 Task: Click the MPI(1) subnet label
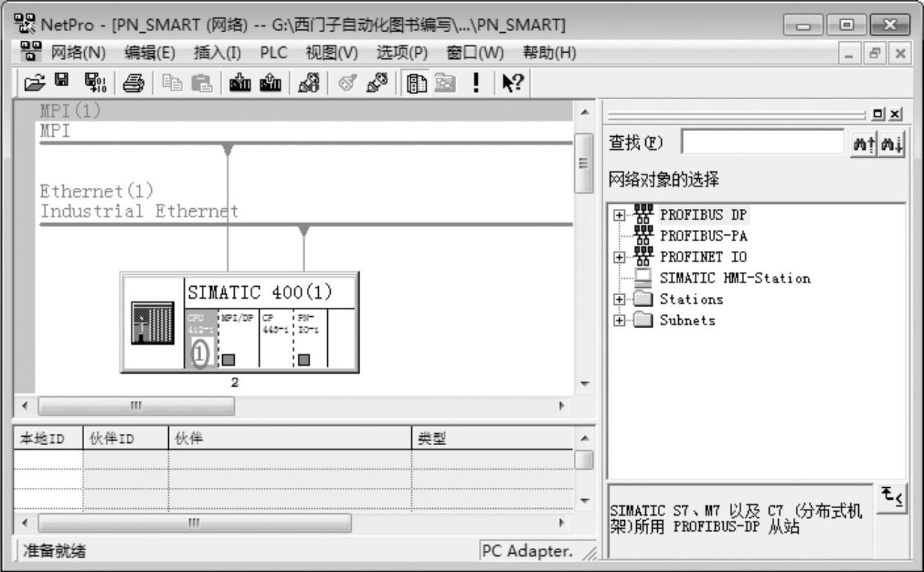71,112
